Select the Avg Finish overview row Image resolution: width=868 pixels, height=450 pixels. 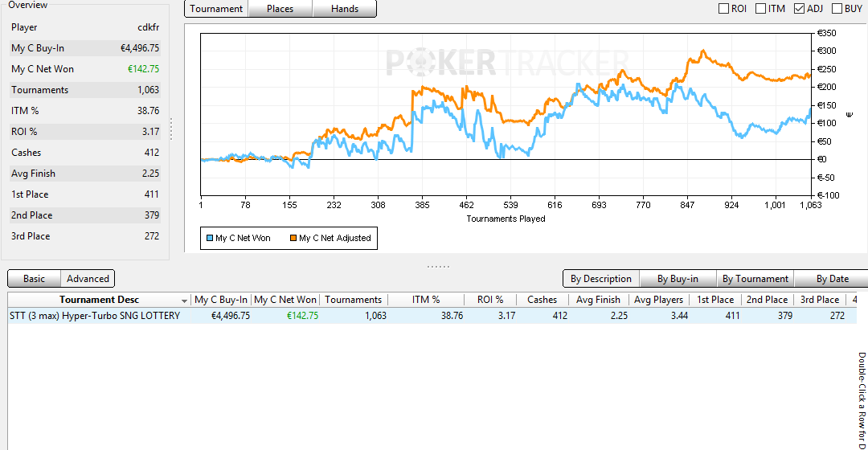point(85,174)
